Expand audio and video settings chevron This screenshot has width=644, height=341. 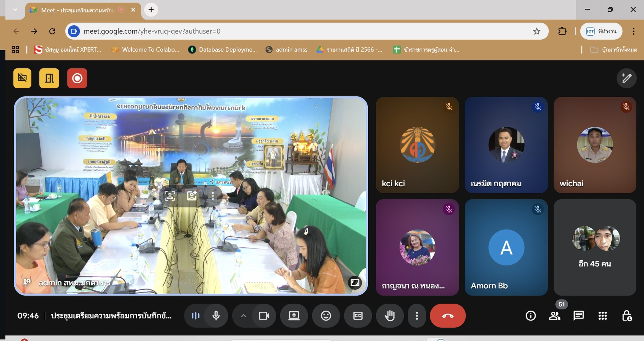tap(244, 316)
